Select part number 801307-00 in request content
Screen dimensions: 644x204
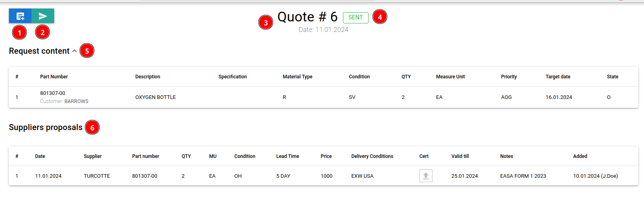pos(53,93)
